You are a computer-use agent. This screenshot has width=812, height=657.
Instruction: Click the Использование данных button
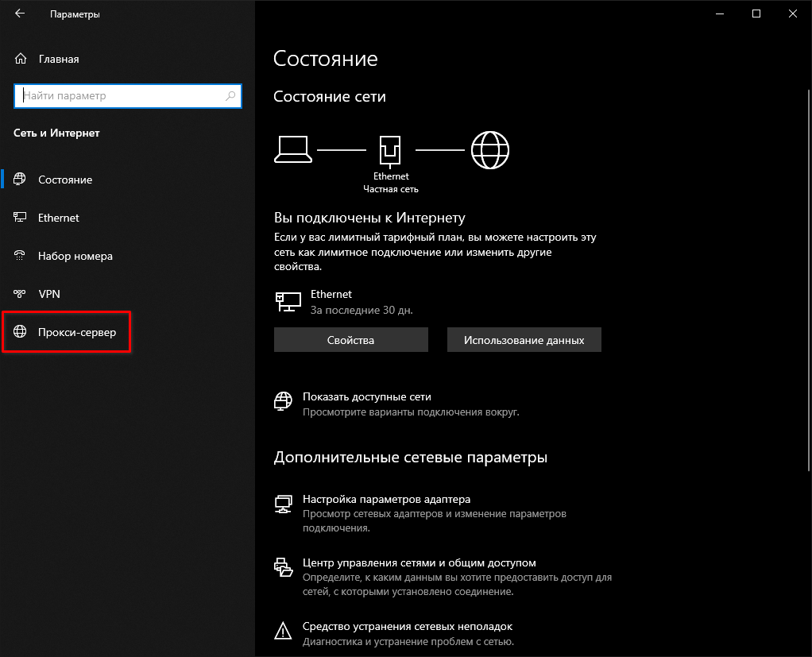click(524, 340)
